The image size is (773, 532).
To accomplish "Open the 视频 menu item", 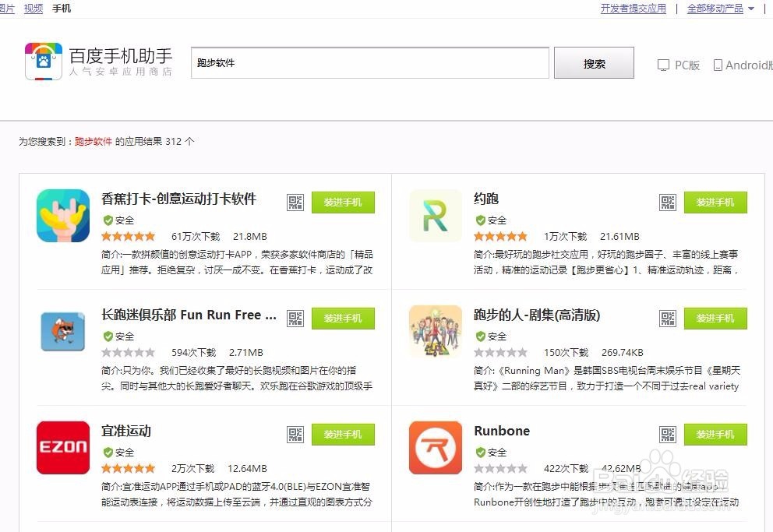I will (34, 8).
